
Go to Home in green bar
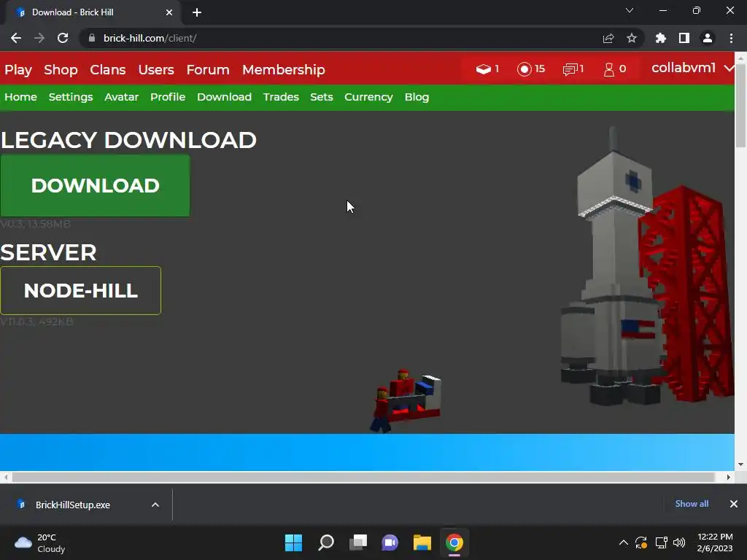[20, 97]
